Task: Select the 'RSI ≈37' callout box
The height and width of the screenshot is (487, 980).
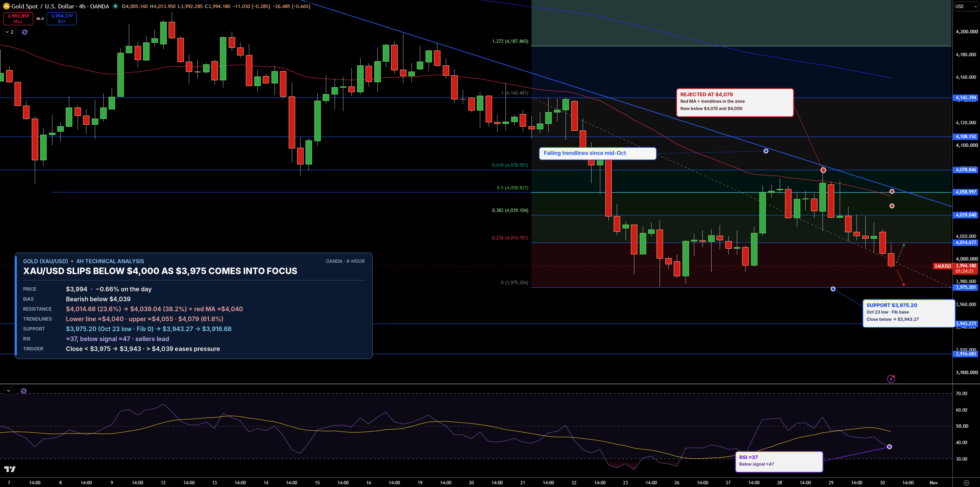Action: 779,462
